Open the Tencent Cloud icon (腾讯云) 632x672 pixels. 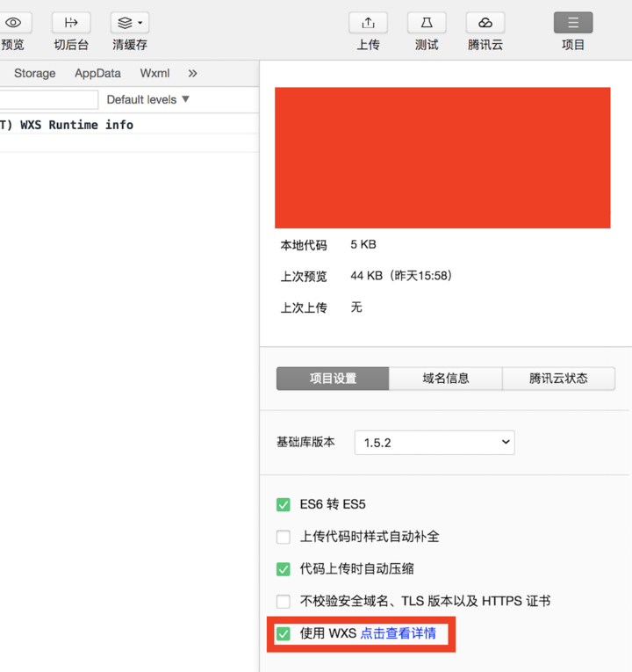(x=485, y=23)
